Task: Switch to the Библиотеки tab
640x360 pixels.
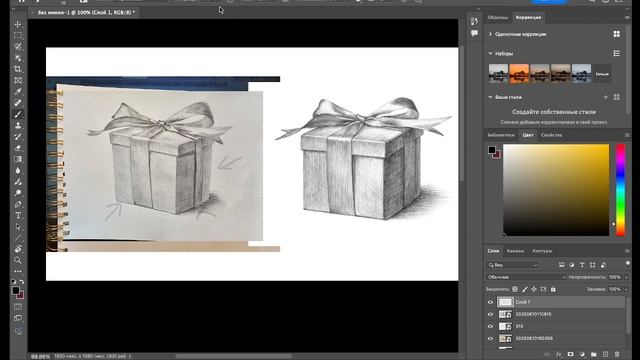Action: tap(501, 135)
